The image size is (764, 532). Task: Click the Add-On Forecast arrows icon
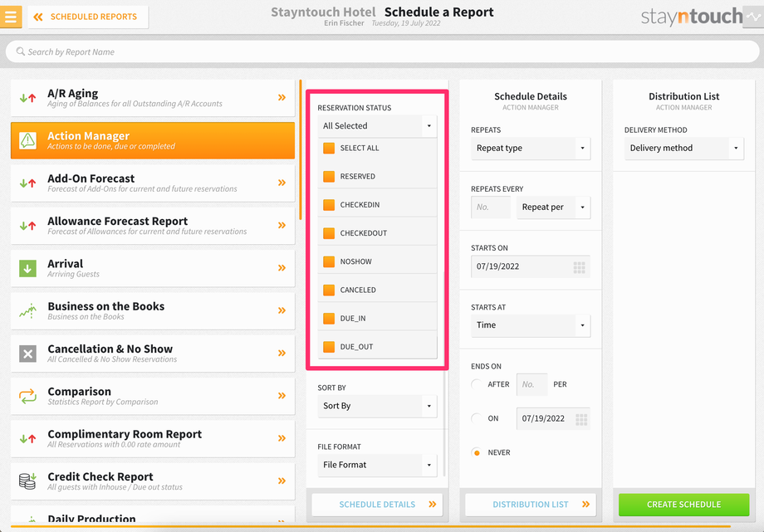coord(27,183)
